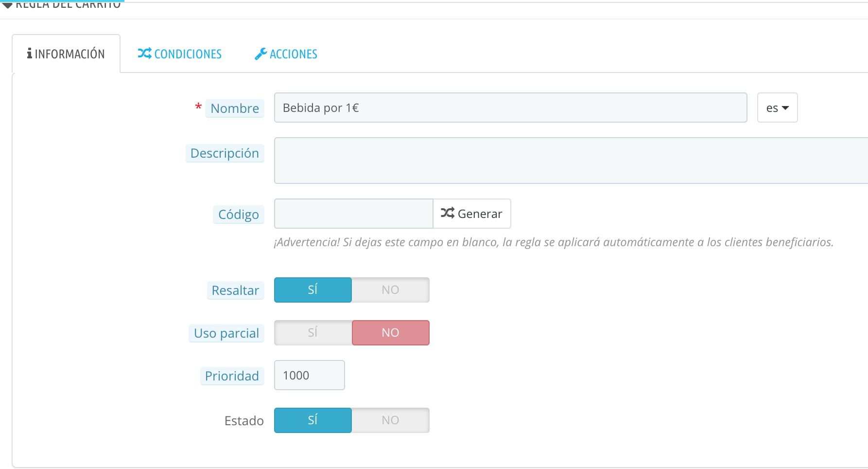This screenshot has height=469, width=868.
Task: Click into the Nombre text field
Action: point(510,108)
